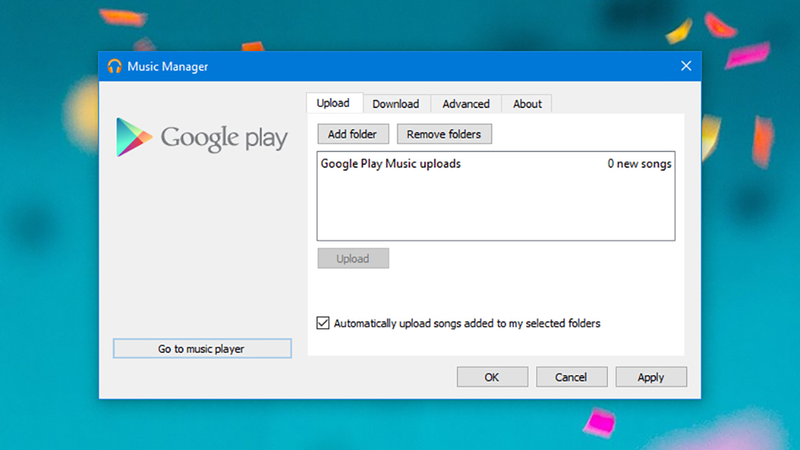The image size is (800, 450).
Task: Click the Go to music player button
Action: coord(202,349)
